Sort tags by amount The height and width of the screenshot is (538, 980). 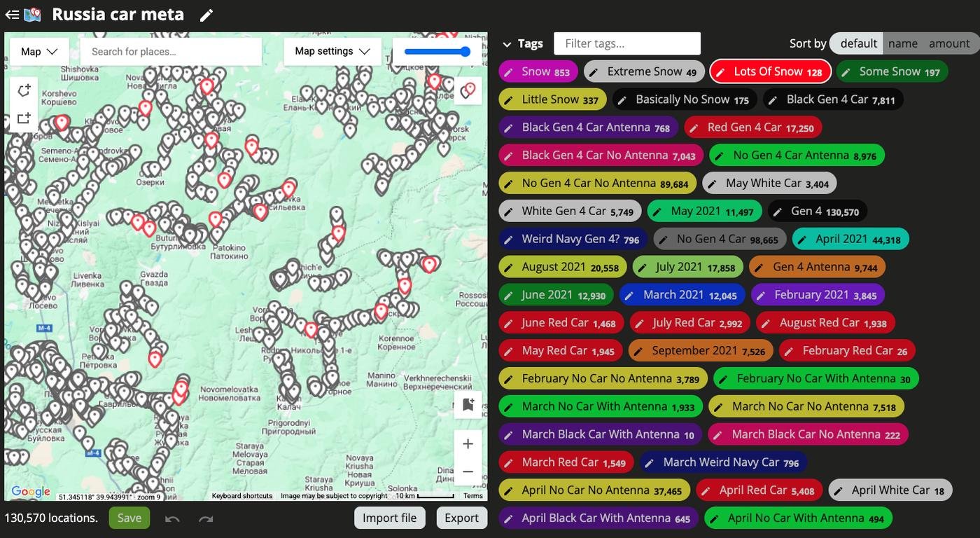coord(948,43)
